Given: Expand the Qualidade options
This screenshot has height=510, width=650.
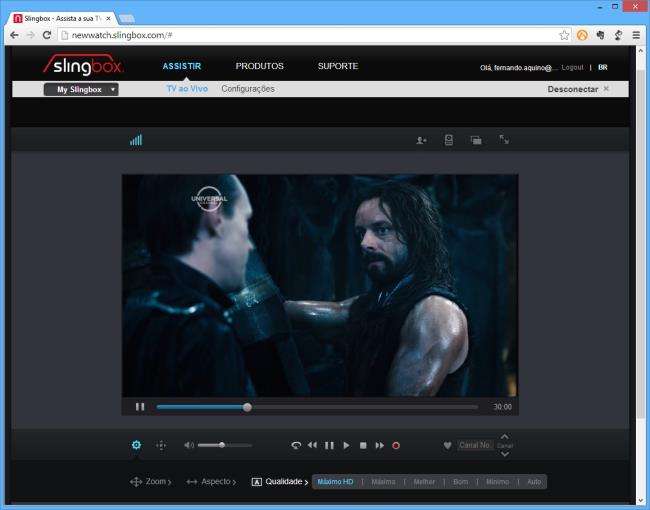Looking at the screenshot, I should (280, 482).
